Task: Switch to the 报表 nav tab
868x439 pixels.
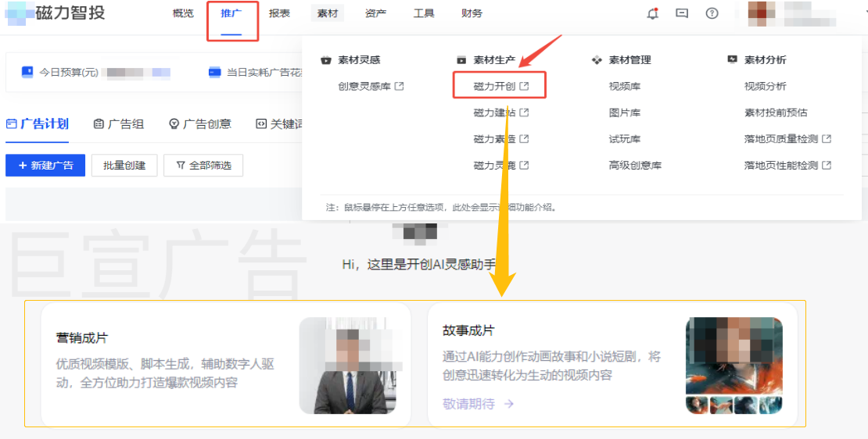Action: coord(279,13)
